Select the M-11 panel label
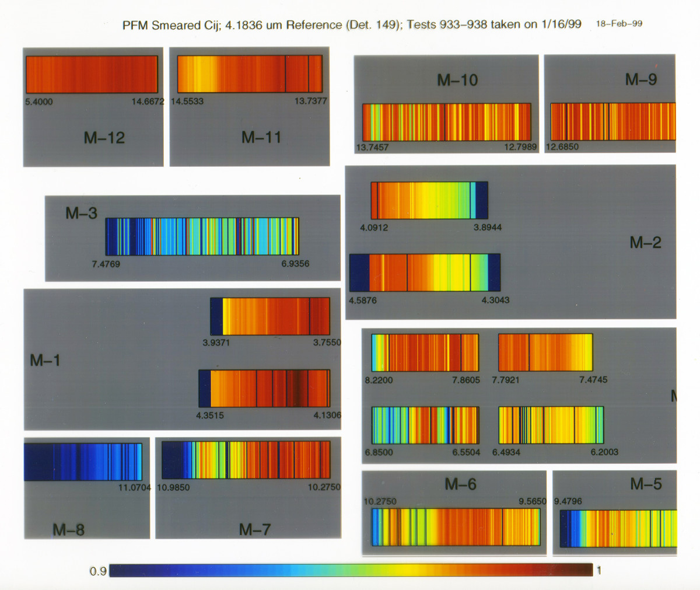This screenshot has height=590, width=700. coord(261,138)
